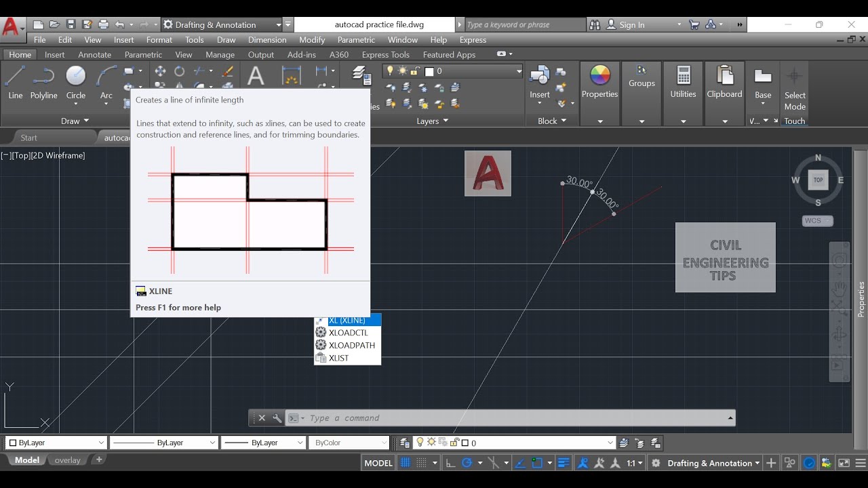Click the command line customize wrench
The height and width of the screenshot is (488, 868).
coord(277,418)
